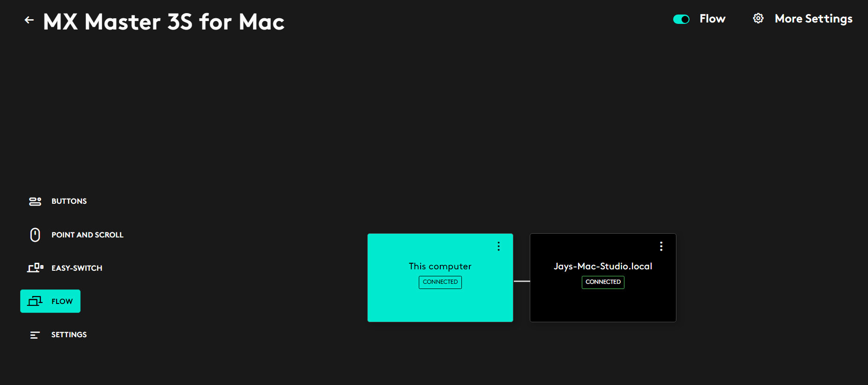Image resolution: width=868 pixels, height=385 pixels.
Task: Select the Jays-Mac-Studio.local computer tile
Action: (602, 304)
